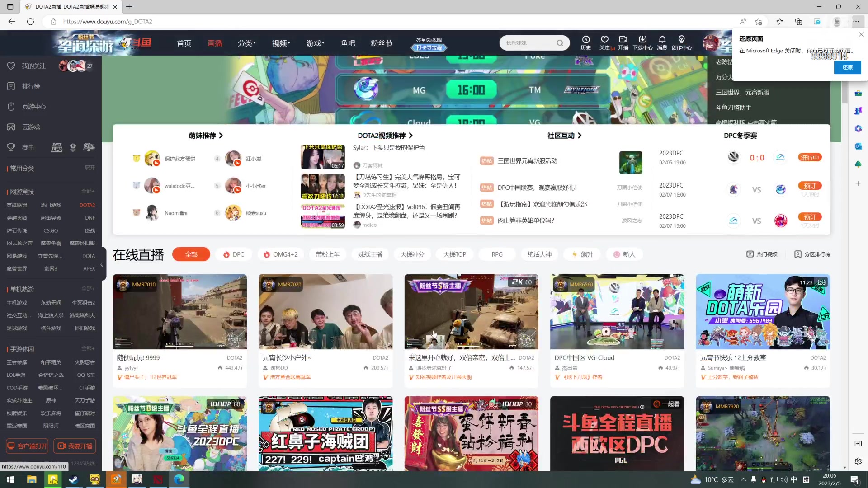
Task: Select the 天梯TOP filter tab
Action: pos(454,254)
